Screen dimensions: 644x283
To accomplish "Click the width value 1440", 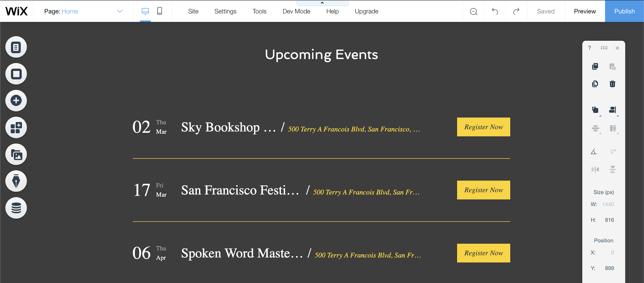I will click(608, 204).
